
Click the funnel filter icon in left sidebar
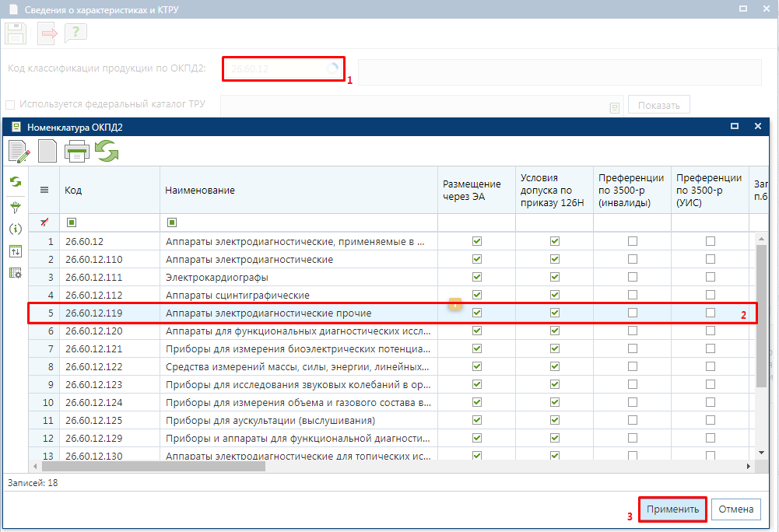[x=16, y=207]
